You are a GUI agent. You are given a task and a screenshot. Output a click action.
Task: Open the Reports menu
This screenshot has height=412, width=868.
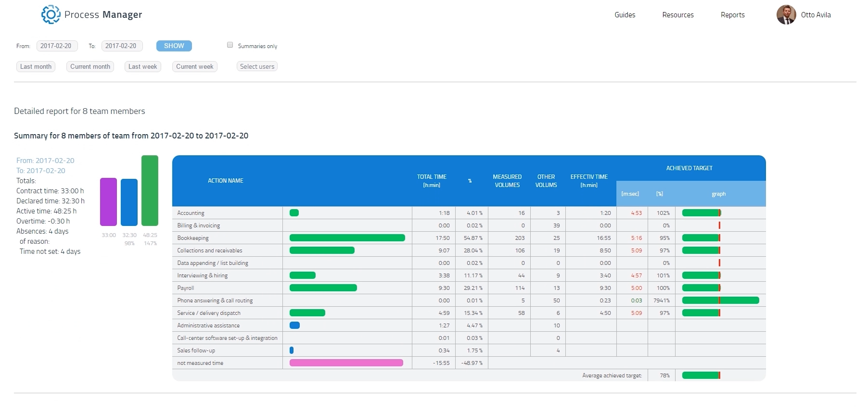click(732, 15)
